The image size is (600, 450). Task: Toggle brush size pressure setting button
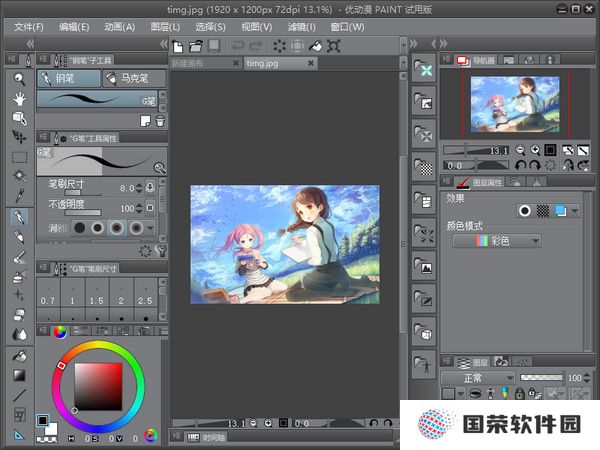coord(150,187)
